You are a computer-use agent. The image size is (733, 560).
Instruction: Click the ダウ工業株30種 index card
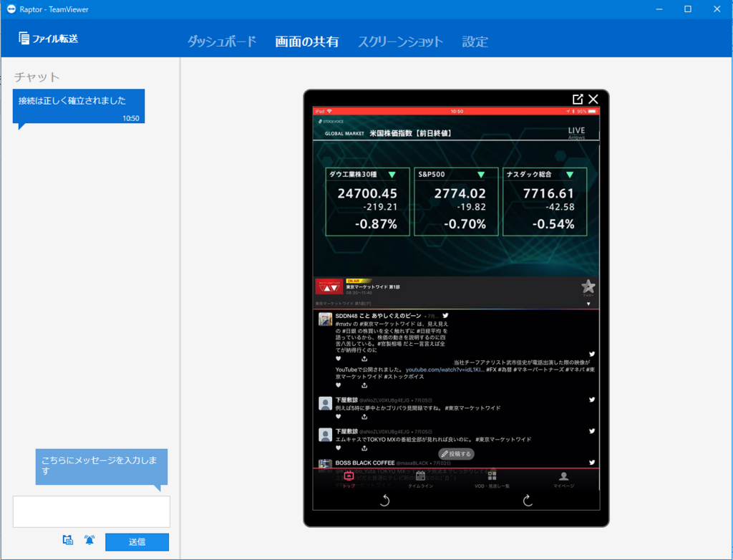point(367,202)
